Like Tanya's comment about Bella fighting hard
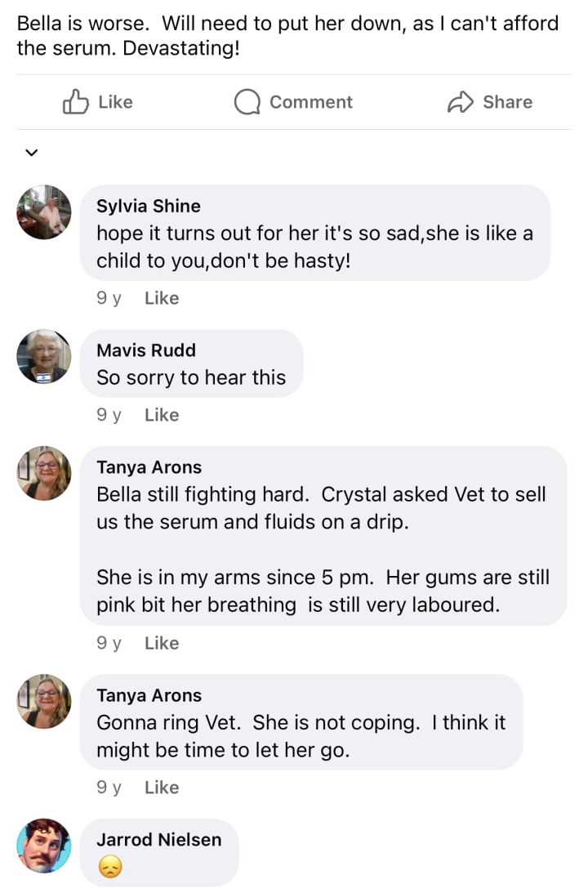 coord(161,643)
